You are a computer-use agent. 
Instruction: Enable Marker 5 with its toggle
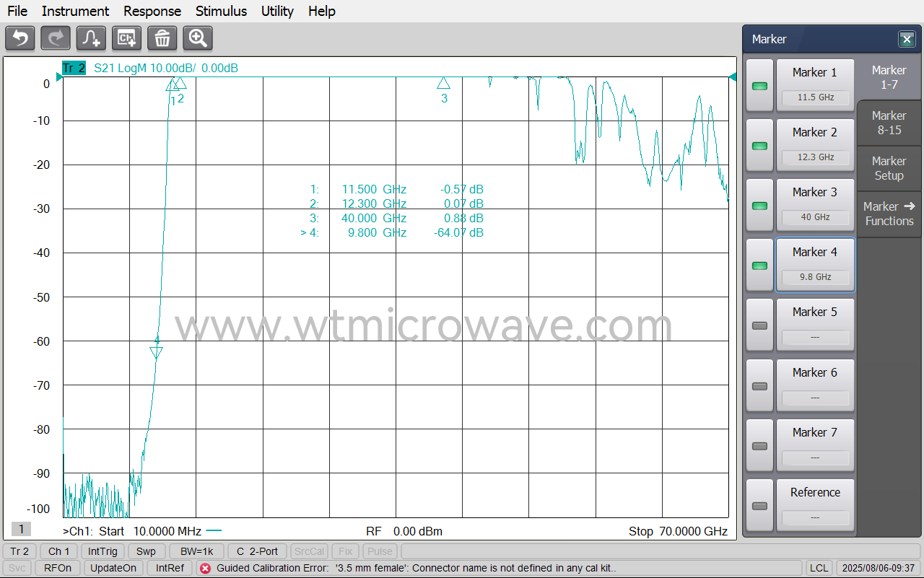(759, 325)
